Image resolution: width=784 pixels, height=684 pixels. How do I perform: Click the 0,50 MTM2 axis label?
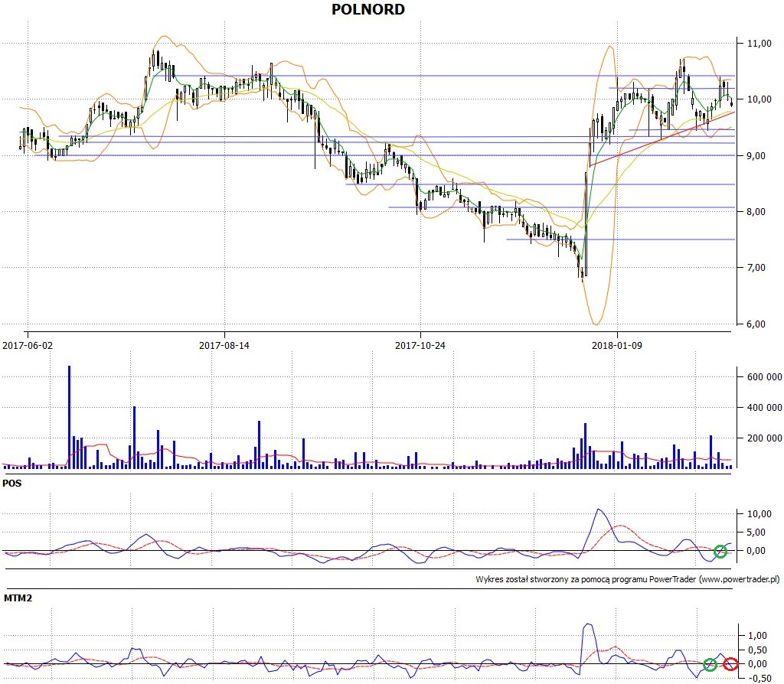coord(757,650)
